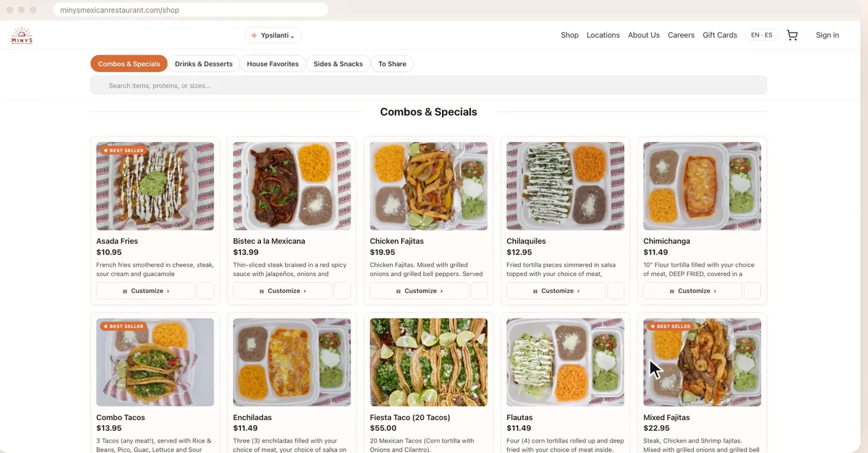Switch to the Drinks & Desserts tab
Viewport: 868px width, 453px height.
click(203, 64)
